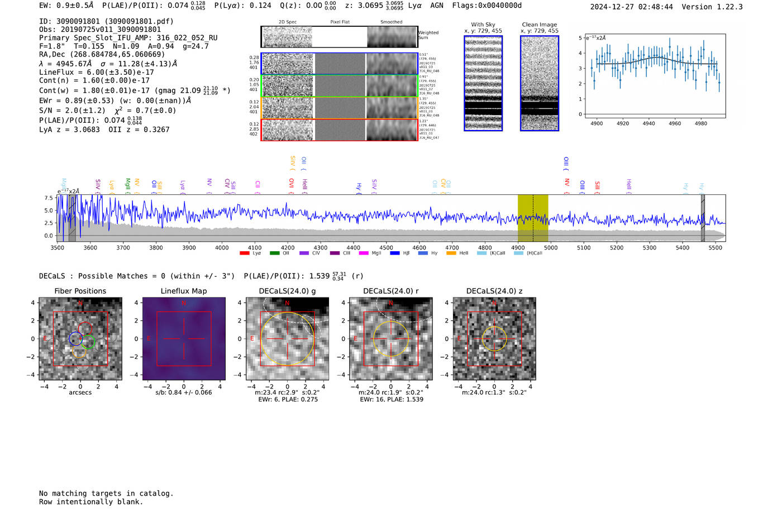Viewport: 782px width, 532px height.
Task: Click the Hγ line label near 4420
Action: point(359,188)
